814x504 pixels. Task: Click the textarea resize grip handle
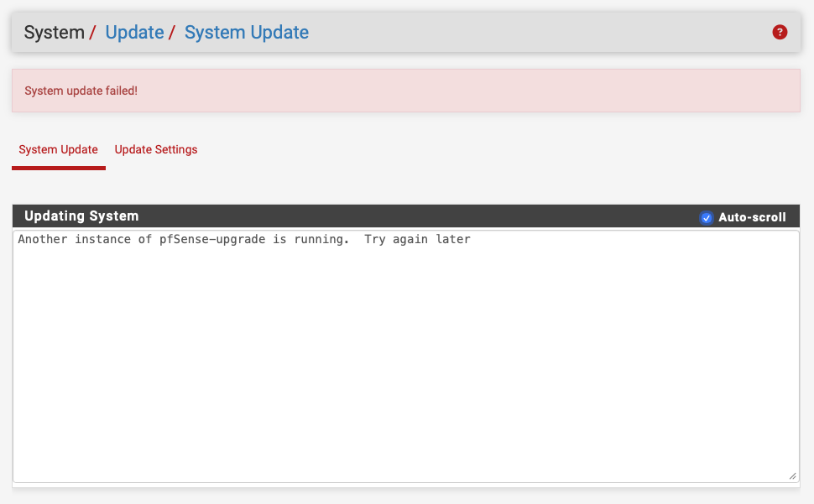(x=792, y=476)
